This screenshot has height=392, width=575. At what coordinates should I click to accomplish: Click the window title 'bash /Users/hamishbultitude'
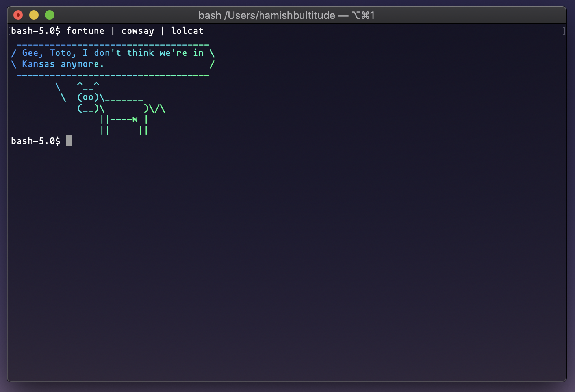click(267, 15)
